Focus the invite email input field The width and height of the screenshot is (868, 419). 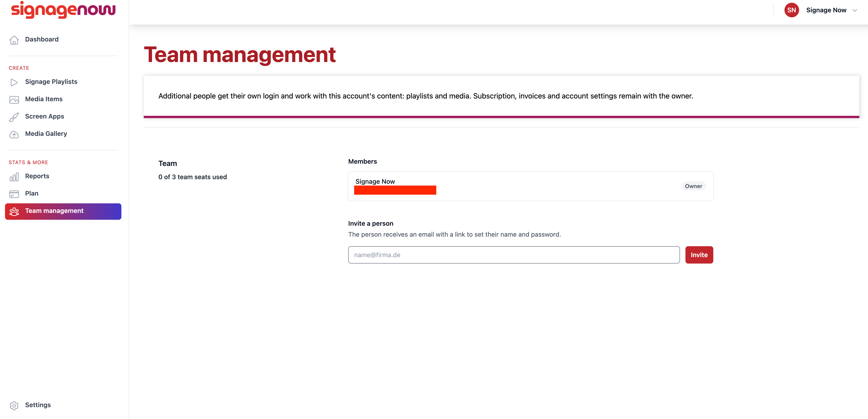point(514,255)
